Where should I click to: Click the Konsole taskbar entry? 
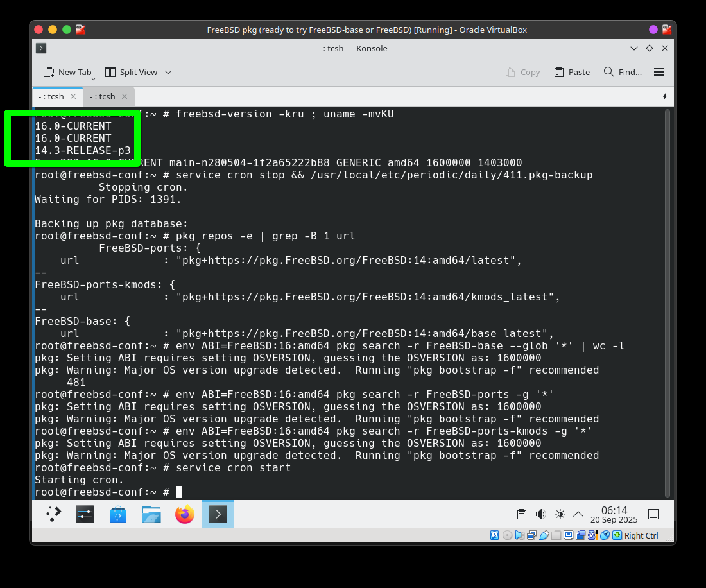click(218, 514)
